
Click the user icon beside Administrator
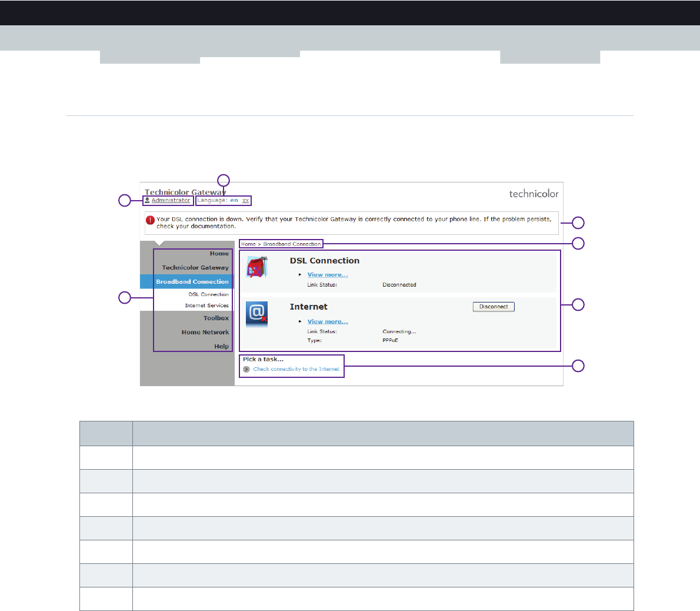click(147, 200)
